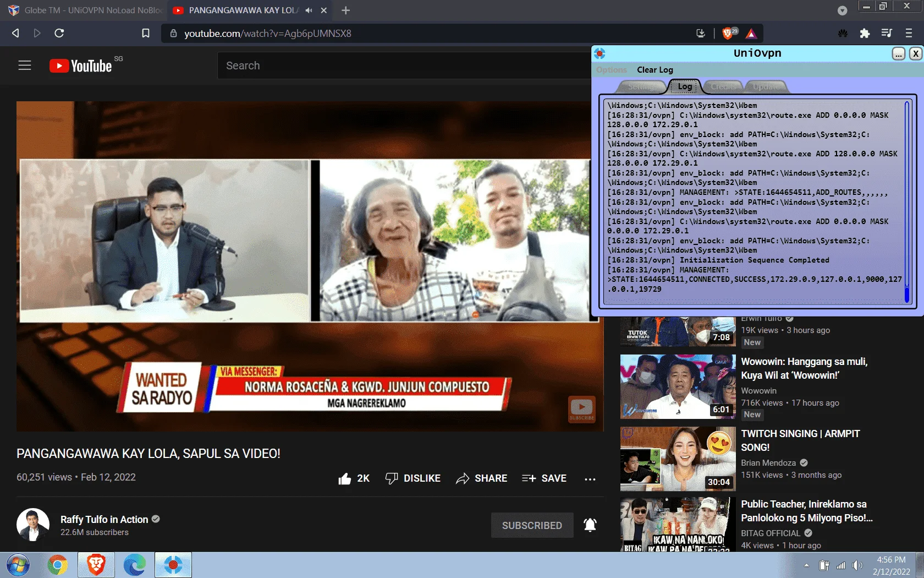
Task: Open the BITAG OFFICIAL channel name
Action: [x=771, y=533]
